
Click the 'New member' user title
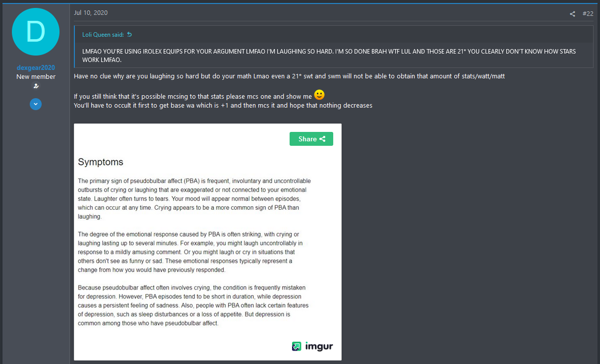(x=36, y=77)
